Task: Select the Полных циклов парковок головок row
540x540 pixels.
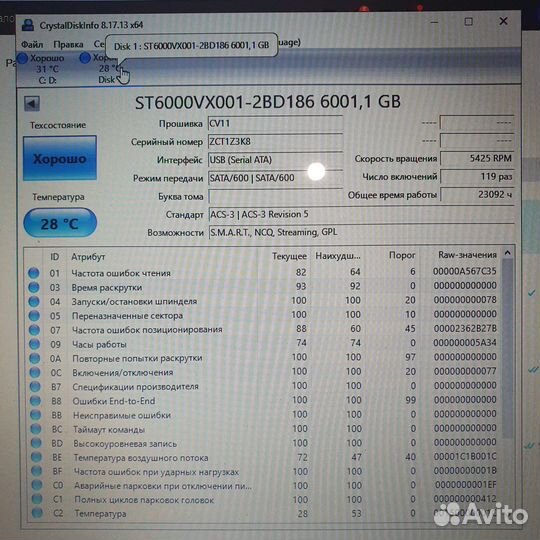Action: 263,500
